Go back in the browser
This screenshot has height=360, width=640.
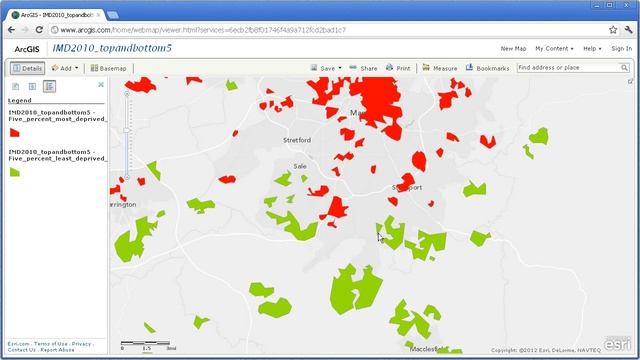pyautogui.click(x=11, y=30)
